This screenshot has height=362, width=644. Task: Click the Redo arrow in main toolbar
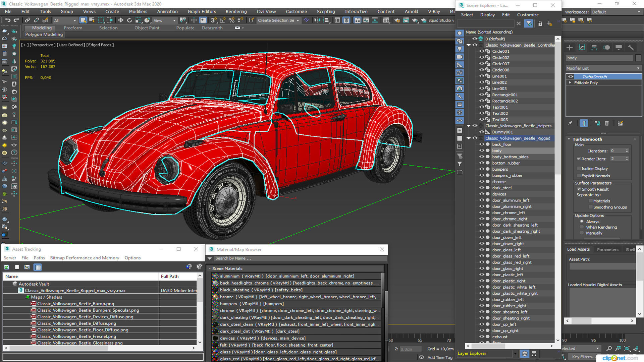coord(16,20)
